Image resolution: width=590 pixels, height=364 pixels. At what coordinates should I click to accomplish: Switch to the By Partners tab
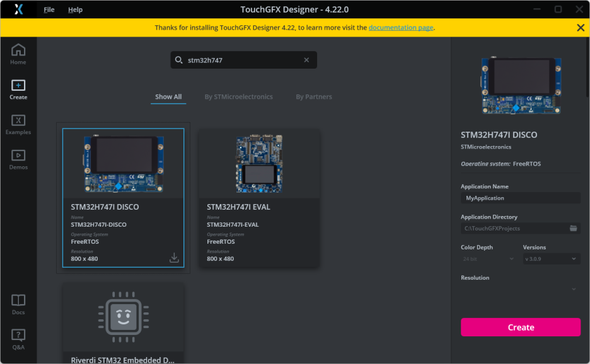tap(314, 97)
